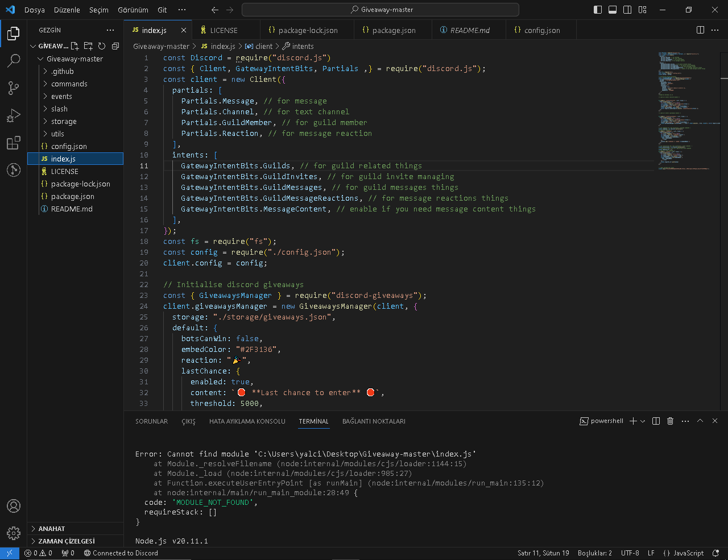Viewport: 728px width, 560px height.
Task: Open the Dosya menu
Action: (x=34, y=10)
